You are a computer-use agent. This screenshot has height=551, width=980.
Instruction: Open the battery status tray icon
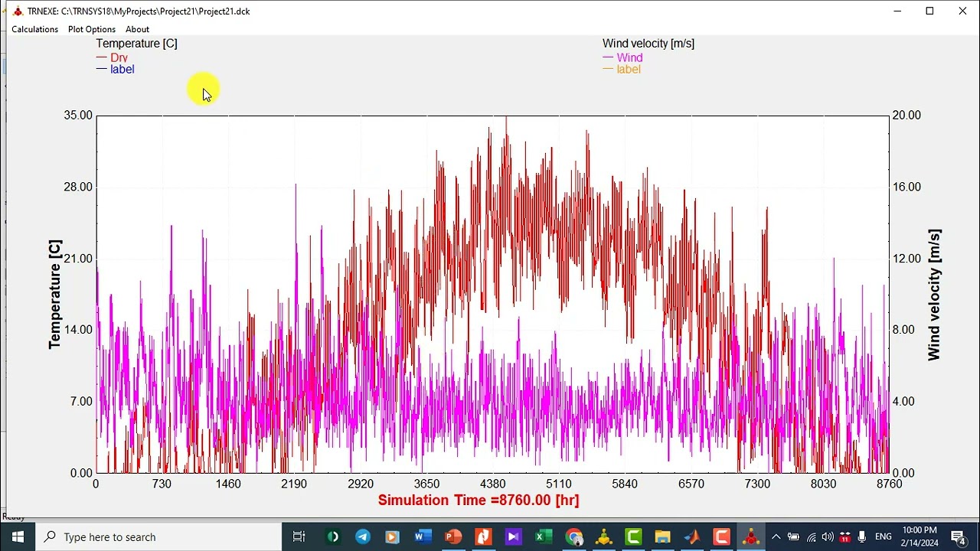[x=793, y=536]
